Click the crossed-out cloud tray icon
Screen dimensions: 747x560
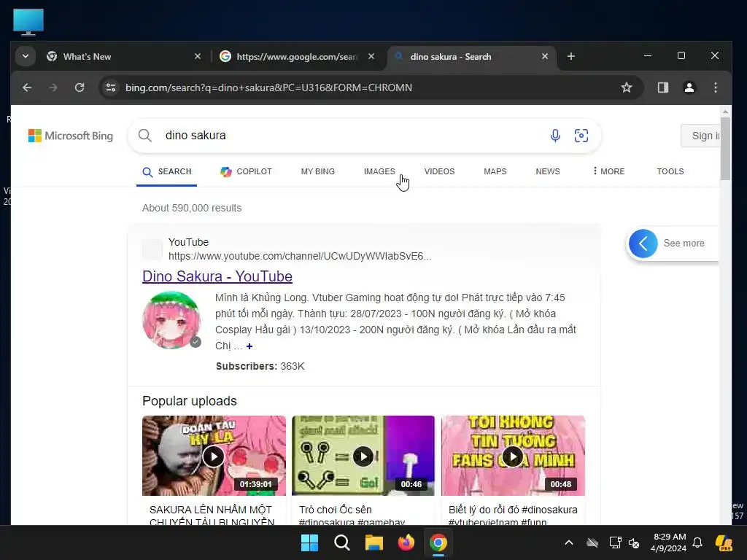point(592,542)
